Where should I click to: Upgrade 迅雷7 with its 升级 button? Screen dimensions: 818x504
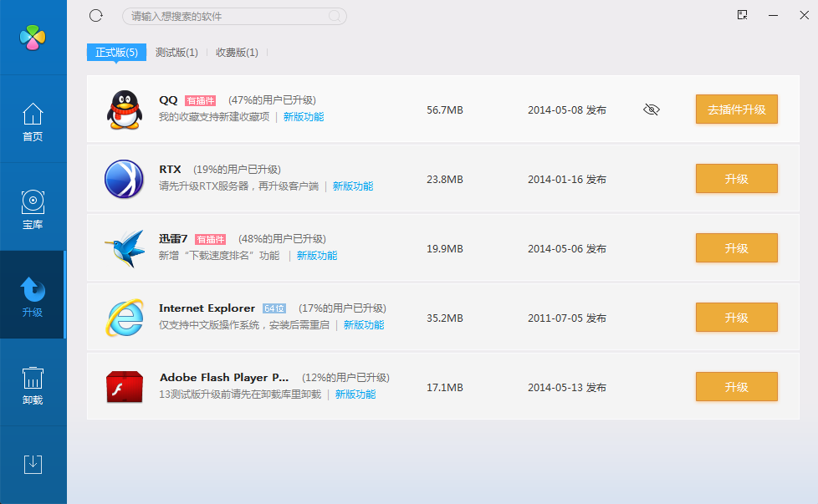tap(736, 248)
